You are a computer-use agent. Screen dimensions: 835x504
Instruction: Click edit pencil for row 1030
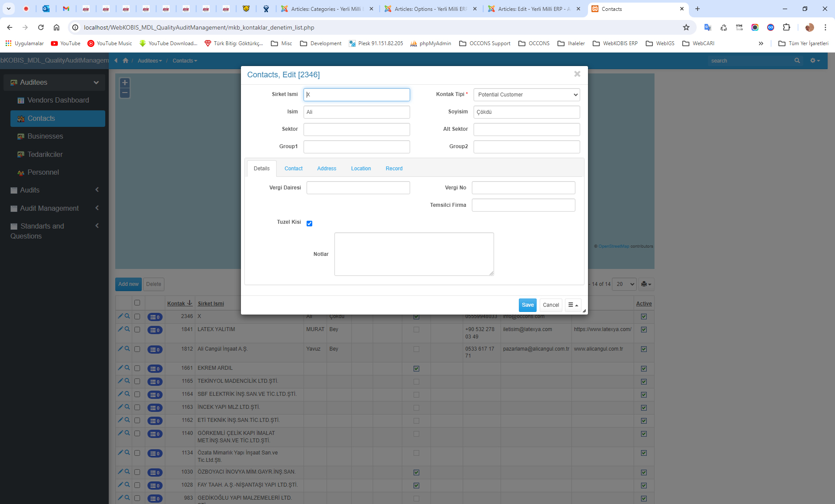click(x=120, y=471)
